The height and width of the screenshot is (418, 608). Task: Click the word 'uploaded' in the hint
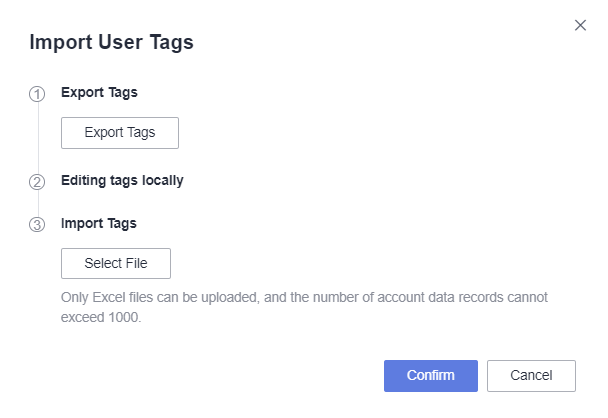pyautogui.click(x=230, y=298)
